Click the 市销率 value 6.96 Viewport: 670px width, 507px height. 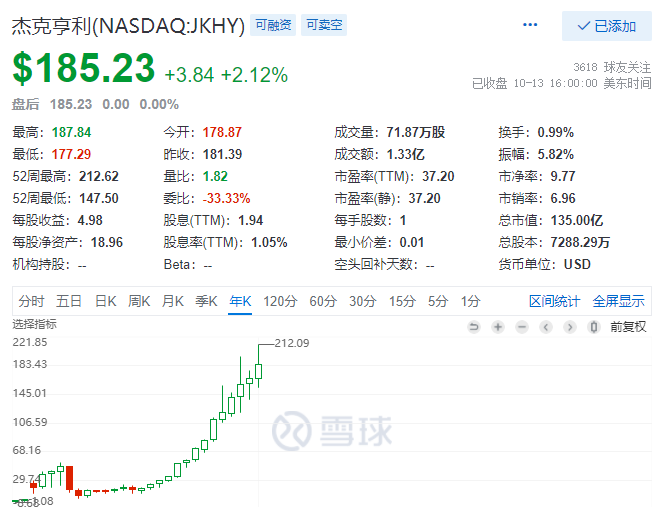coord(563,198)
